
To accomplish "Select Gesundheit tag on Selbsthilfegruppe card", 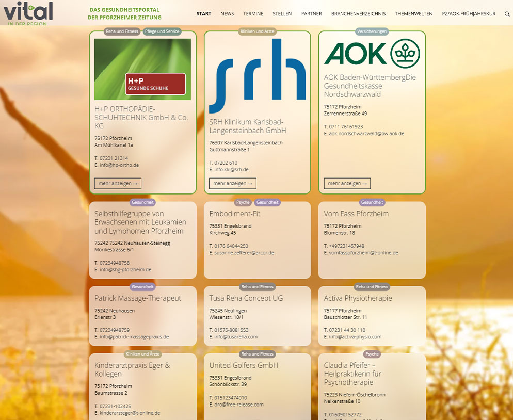I will [x=142, y=202].
